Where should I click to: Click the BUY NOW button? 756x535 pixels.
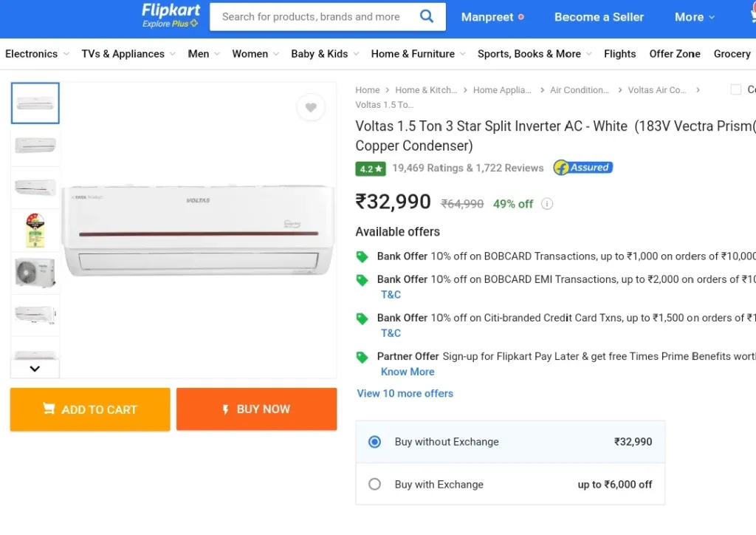tap(256, 409)
